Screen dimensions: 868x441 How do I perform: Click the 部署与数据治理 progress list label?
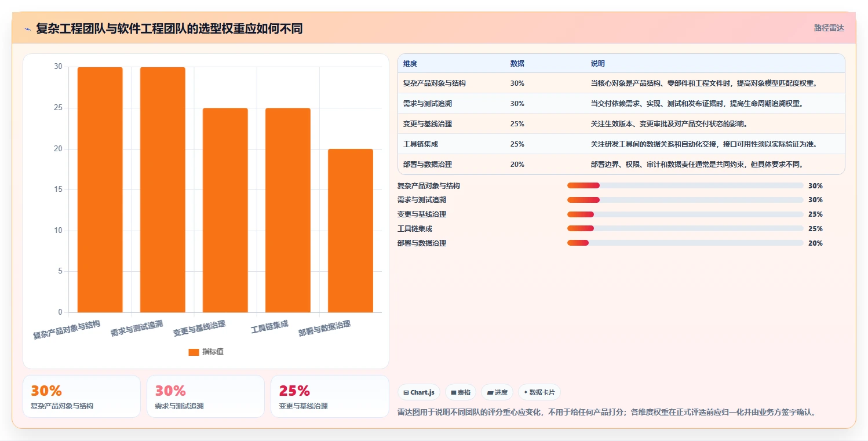point(422,243)
